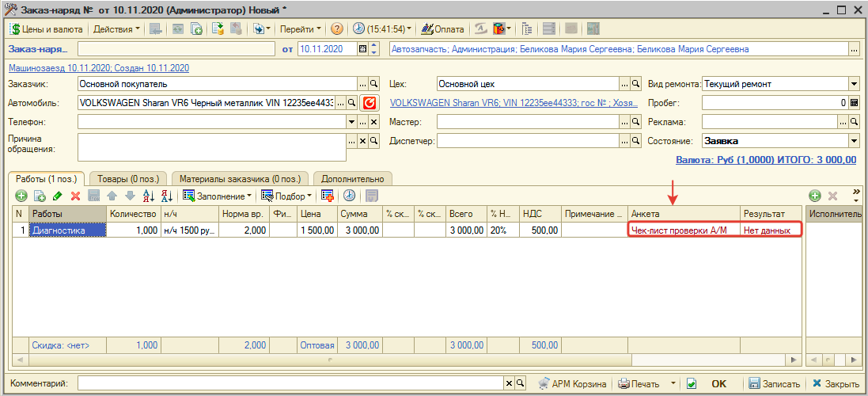Viewport: 868px width, 396px height.
Task: Clear Причина обращения with the X button
Action: point(363,141)
